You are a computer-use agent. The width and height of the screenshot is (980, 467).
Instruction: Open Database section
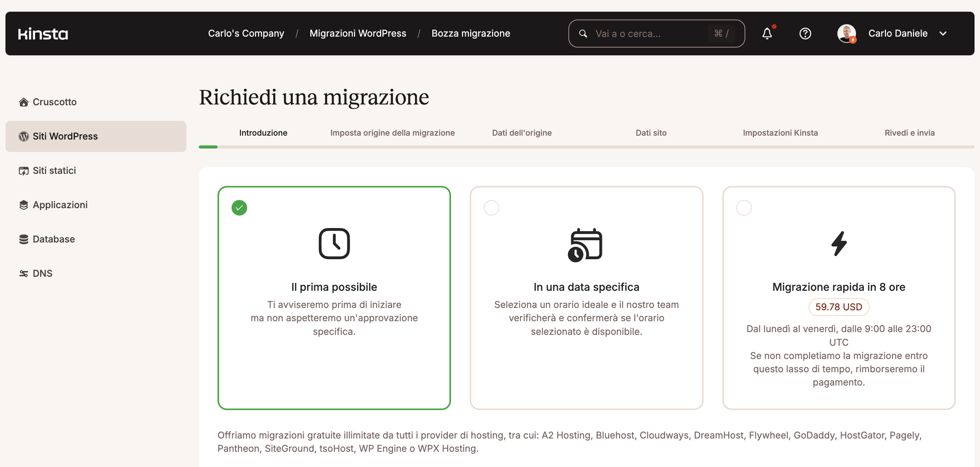[96, 239]
